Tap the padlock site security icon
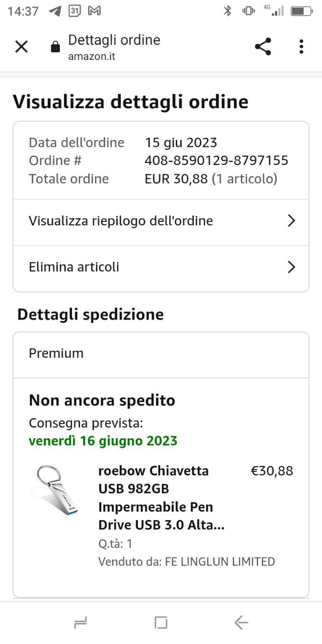The height and width of the screenshot is (644, 322). tap(55, 47)
